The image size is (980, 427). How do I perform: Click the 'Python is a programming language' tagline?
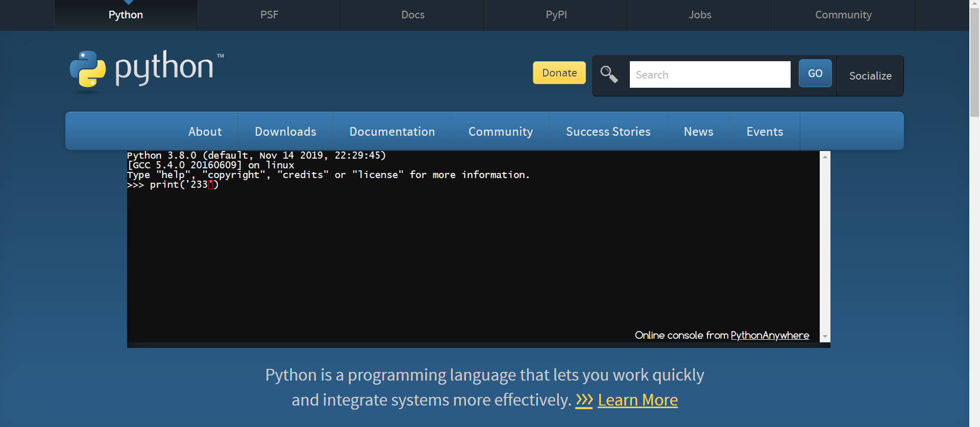(x=485, y=387)
